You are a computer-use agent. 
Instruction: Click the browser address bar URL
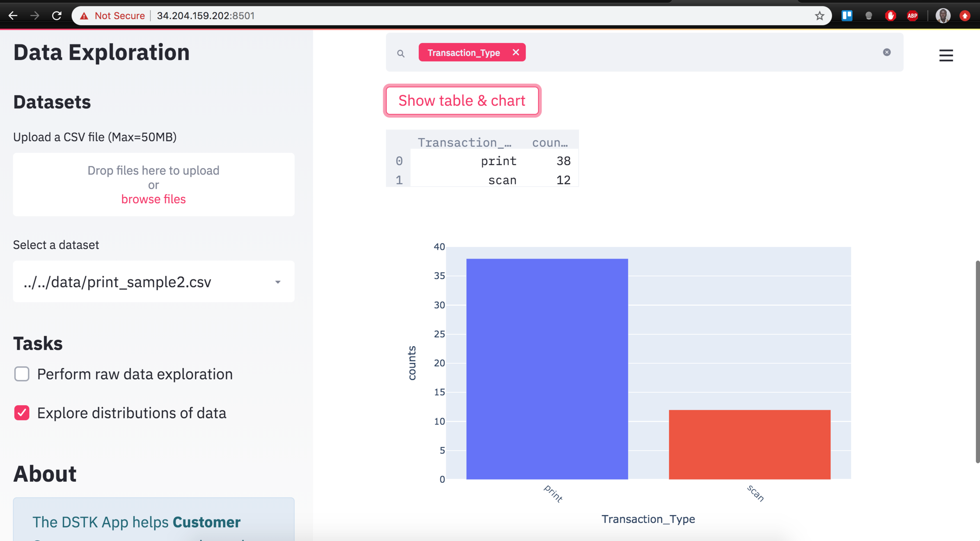pos(206,16)
